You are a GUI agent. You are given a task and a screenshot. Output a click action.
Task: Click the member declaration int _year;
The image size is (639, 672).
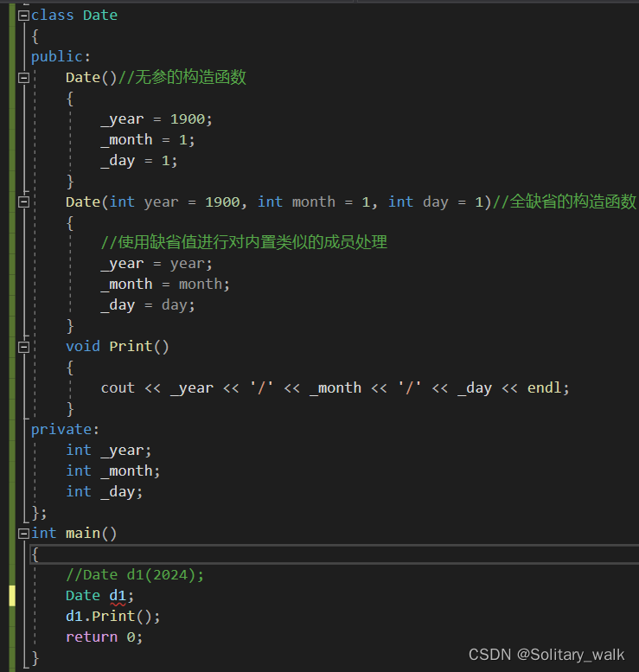[x=109, y=451]
